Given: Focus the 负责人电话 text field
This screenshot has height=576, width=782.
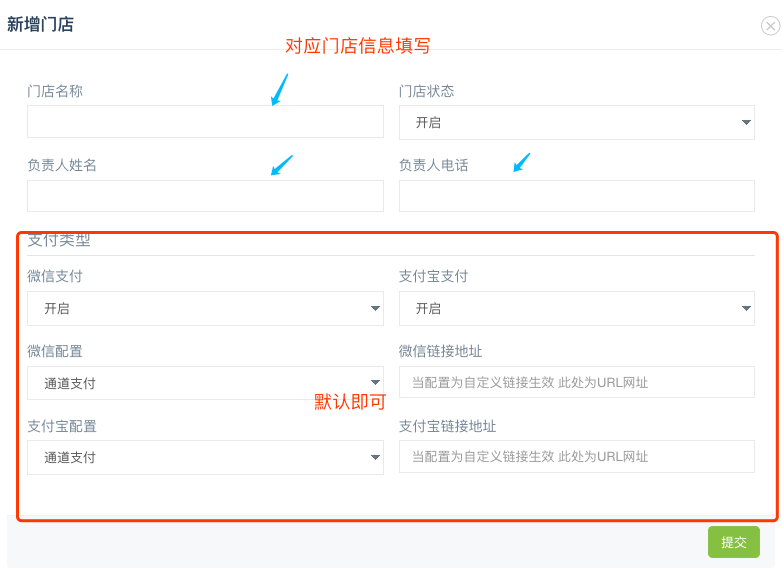Looking at the screenshot, I should pyautogui.click(x=577, y=196).
